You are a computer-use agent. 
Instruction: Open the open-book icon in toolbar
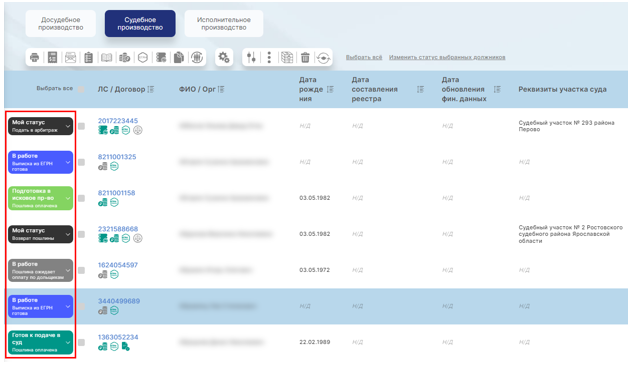(106, 58)
